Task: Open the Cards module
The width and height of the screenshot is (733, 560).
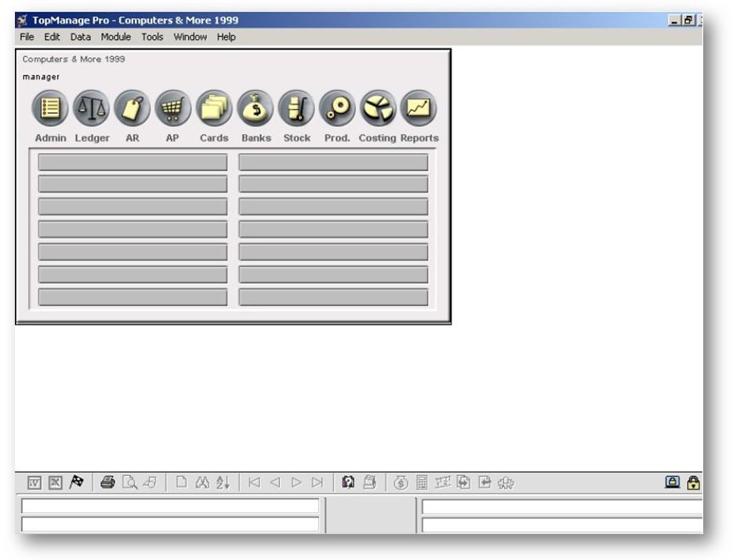Action: coord(214,110)
